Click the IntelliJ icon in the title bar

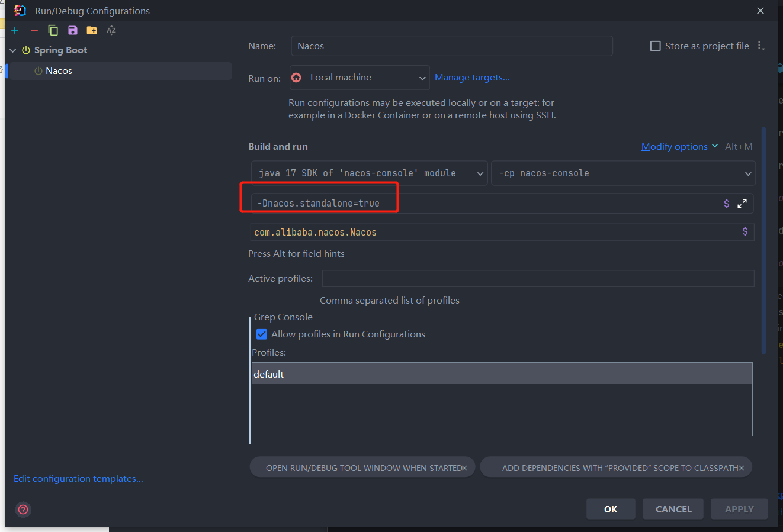20,11
